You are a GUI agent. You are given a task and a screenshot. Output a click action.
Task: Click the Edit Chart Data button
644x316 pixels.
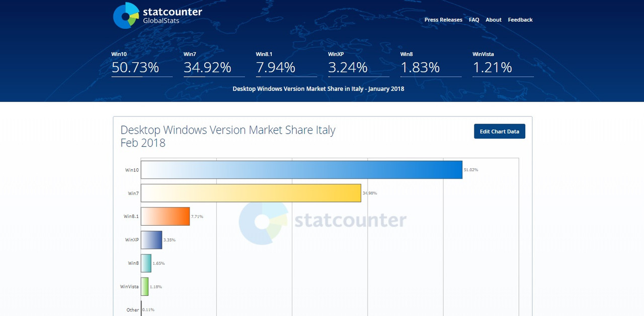(500, 132)
